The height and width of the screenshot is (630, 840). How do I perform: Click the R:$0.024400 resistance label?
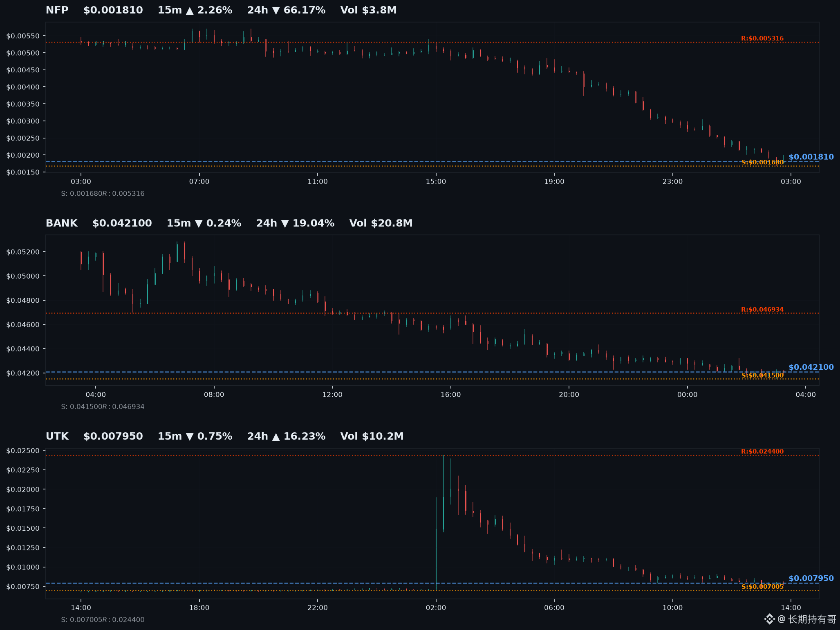tap(762, 451)
